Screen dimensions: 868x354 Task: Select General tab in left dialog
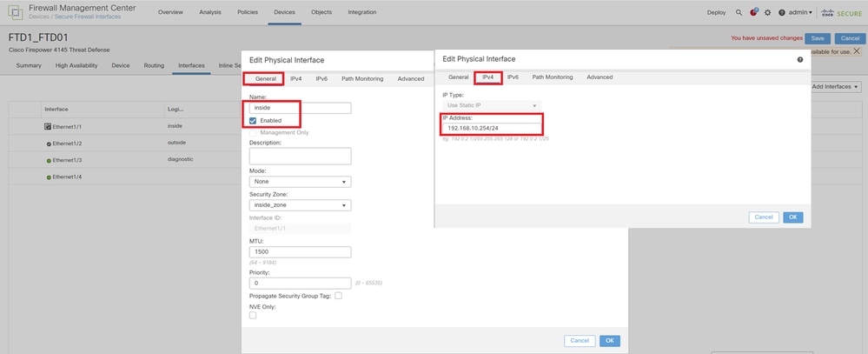266,78
